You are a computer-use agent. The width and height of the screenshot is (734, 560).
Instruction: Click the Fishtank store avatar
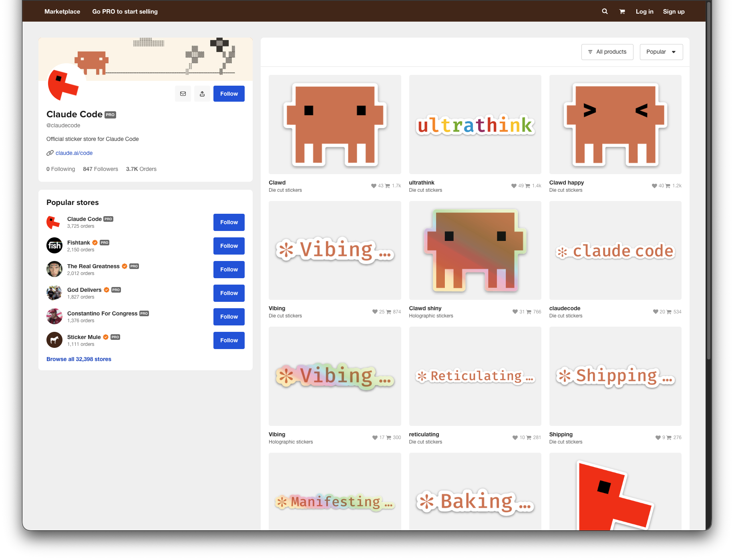point(54,246)
